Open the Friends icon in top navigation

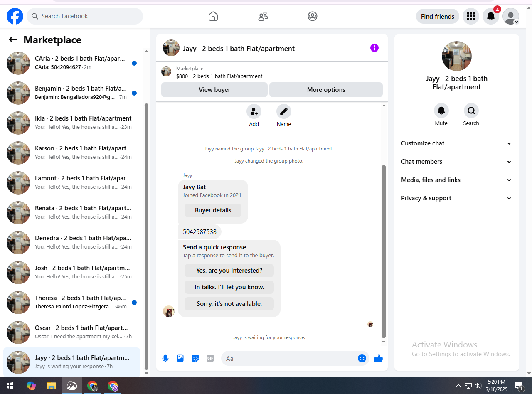(x=263, y=16)
